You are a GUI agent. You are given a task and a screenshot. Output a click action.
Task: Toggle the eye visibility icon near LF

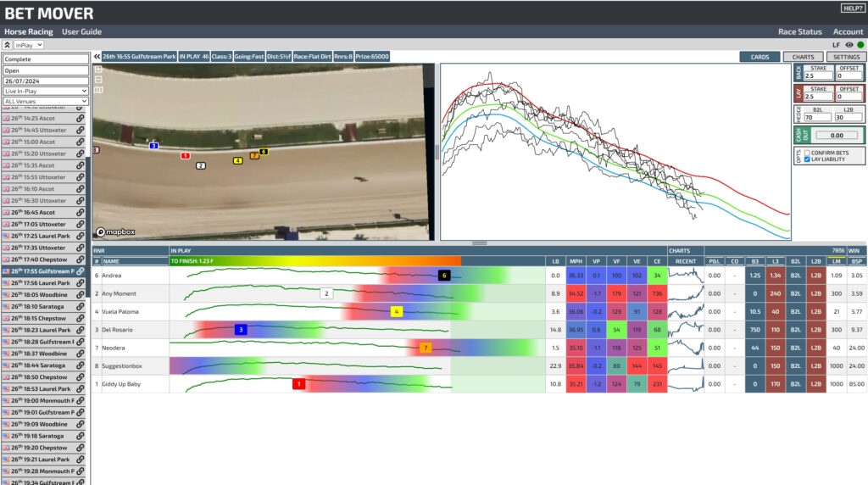coord(849,45)
